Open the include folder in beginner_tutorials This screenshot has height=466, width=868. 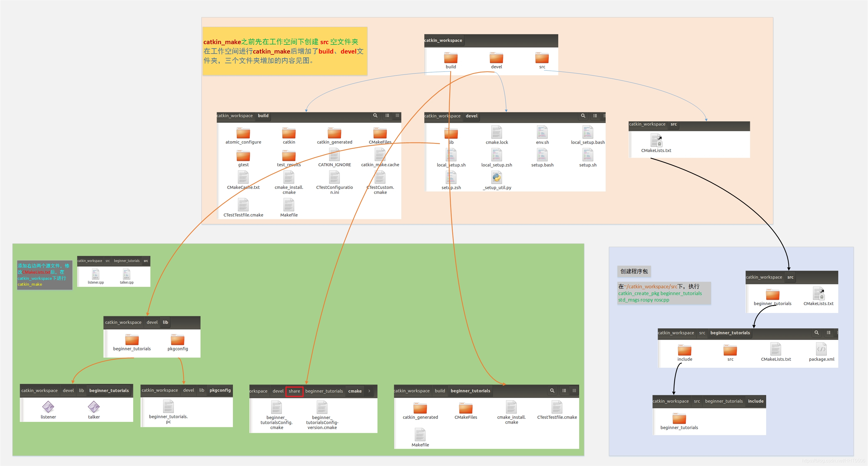click(x=684, y=350)
